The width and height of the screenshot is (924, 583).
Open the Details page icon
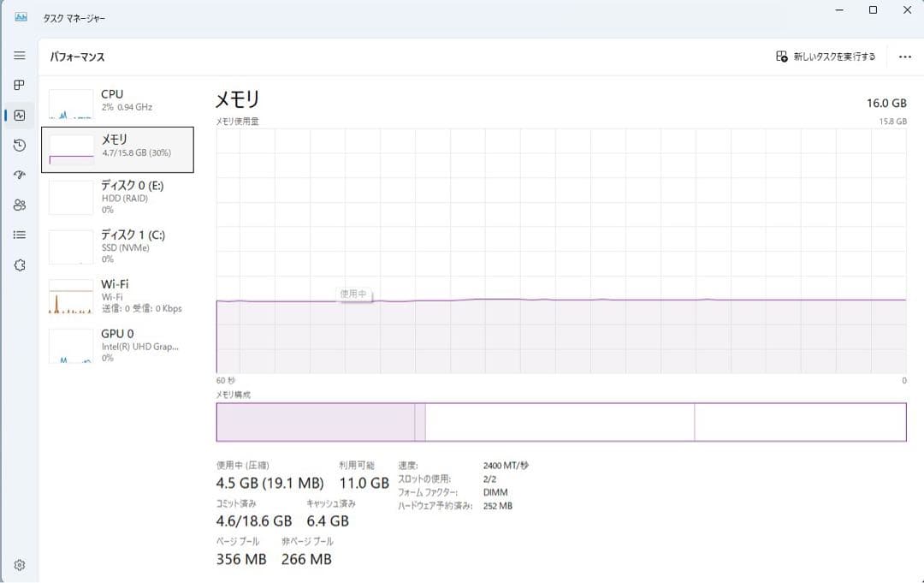point(19,235)
